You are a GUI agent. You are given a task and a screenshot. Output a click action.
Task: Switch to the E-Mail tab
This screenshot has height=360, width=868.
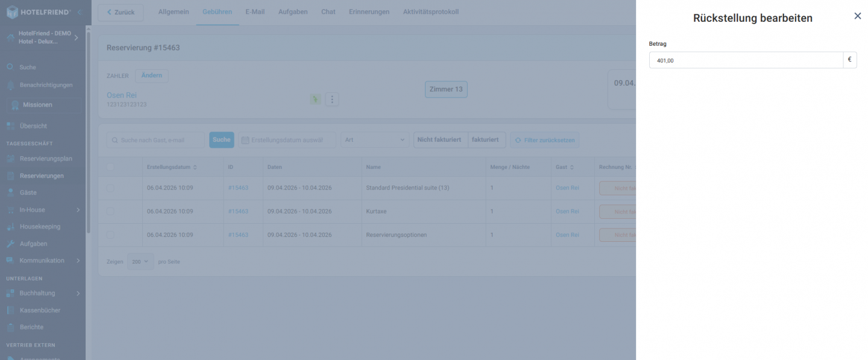click(255, 12)
